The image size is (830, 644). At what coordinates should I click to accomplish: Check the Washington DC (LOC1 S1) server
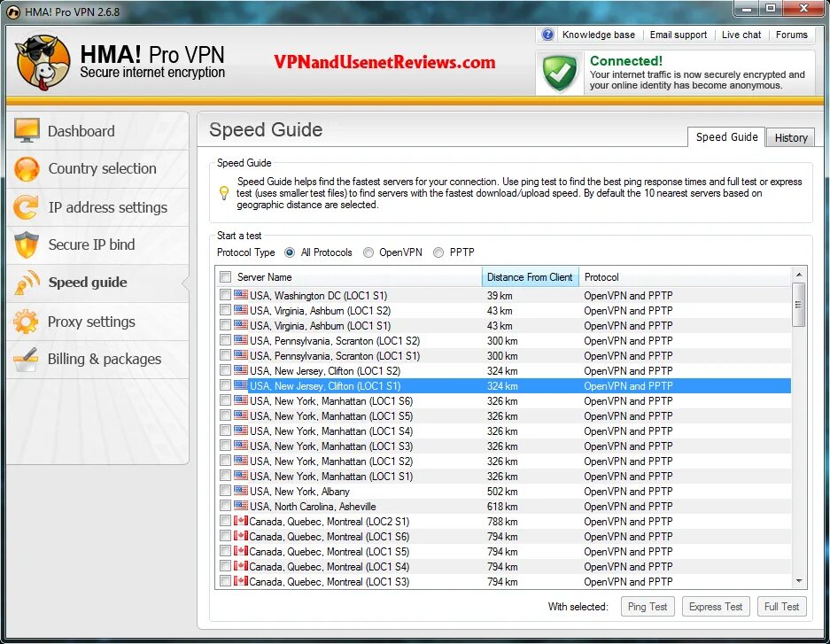click(x=226, y=295)
